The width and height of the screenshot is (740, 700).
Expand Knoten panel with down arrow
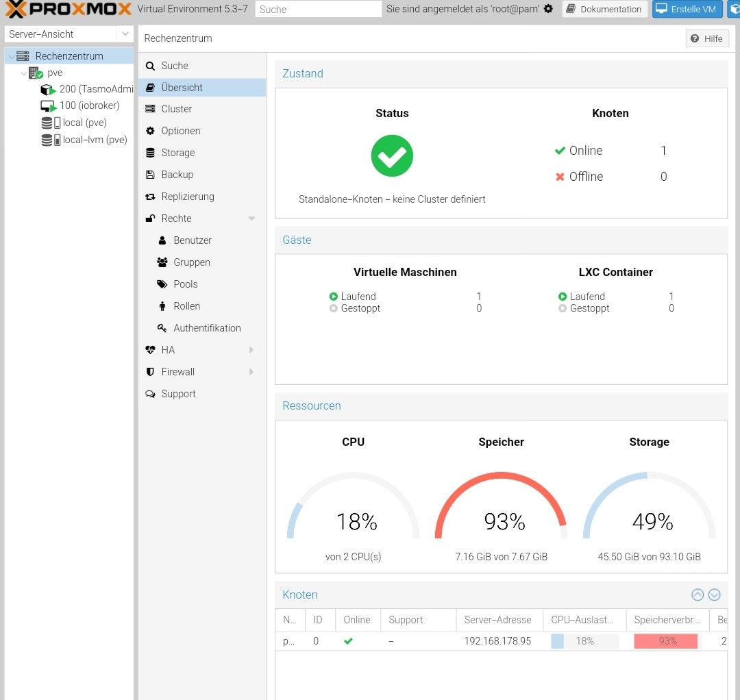coord(715,595)
